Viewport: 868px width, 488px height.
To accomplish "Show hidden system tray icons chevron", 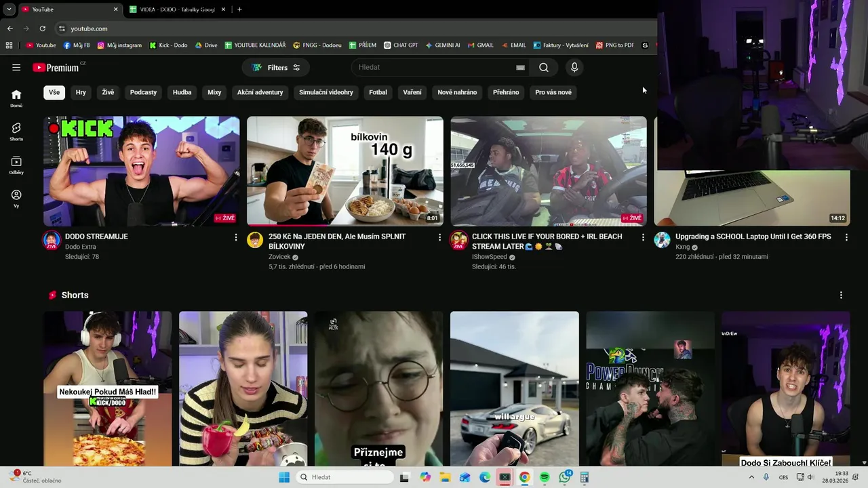I will [x=751, y=477].
